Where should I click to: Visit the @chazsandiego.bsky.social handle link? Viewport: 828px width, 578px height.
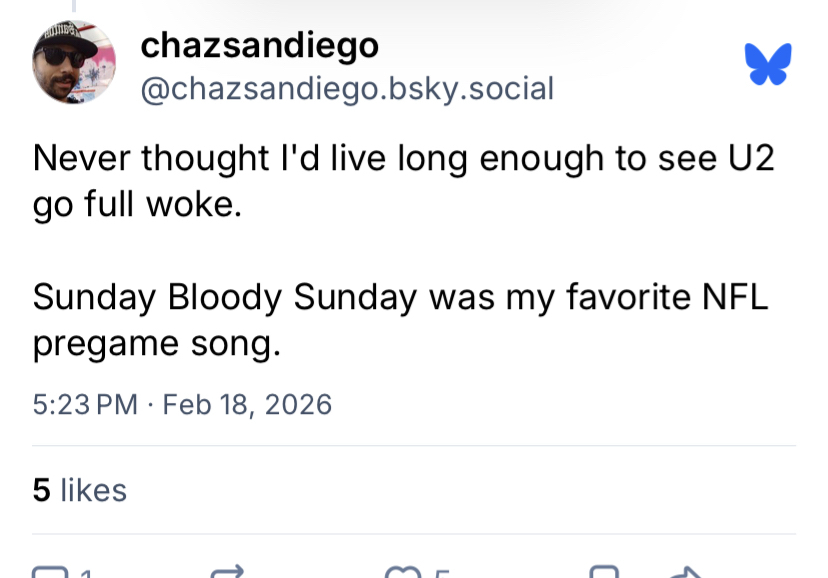[x=347, y=89]
